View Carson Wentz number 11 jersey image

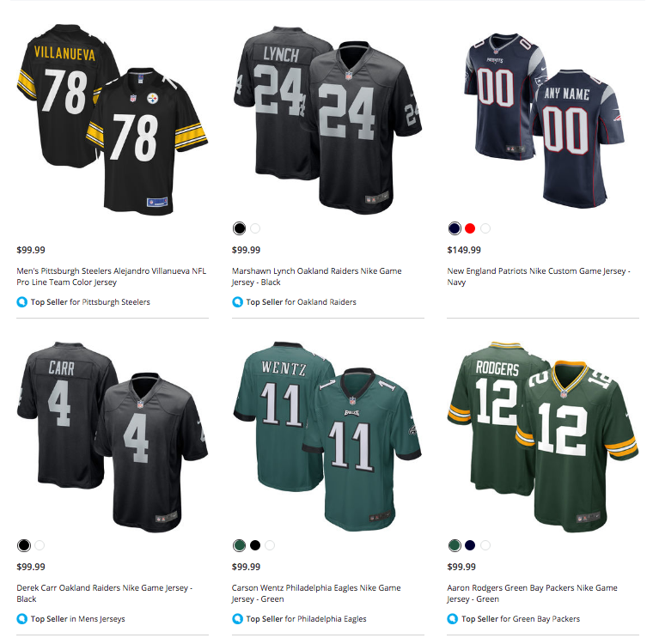coord(327,436)
